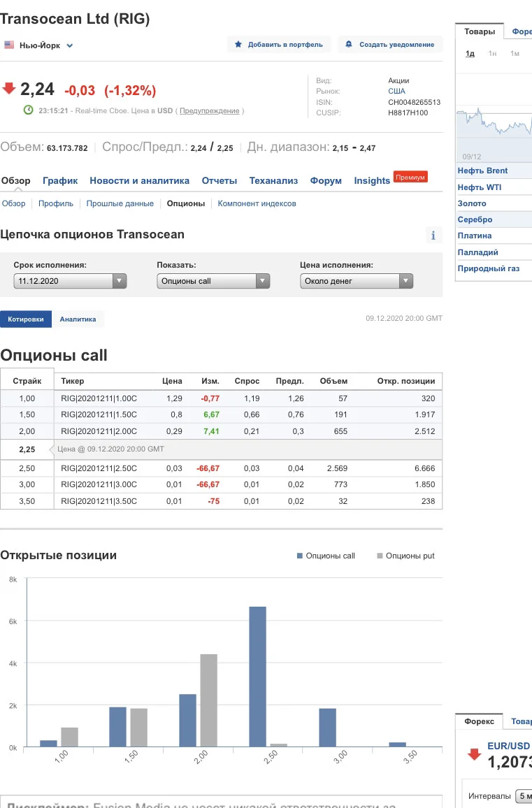Click the US flag icon near Нью-Йорк
532x808 pixels.
click(x=9, y=45)
